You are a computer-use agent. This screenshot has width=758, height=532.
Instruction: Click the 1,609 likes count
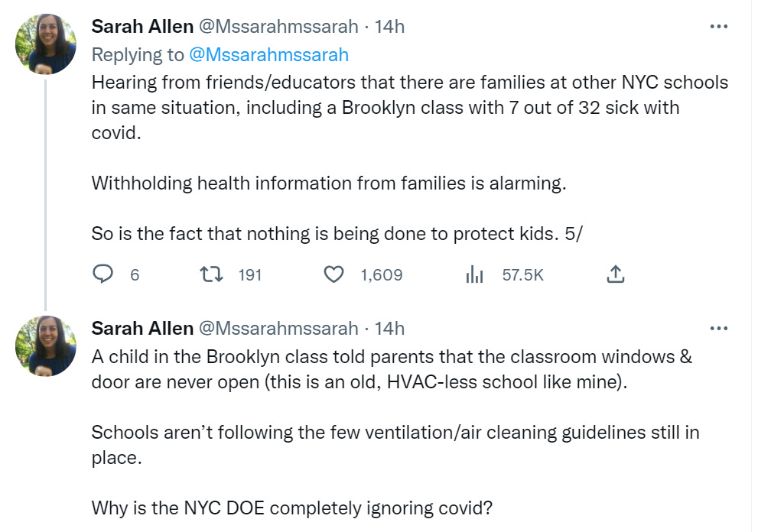(x=381, y=275)
